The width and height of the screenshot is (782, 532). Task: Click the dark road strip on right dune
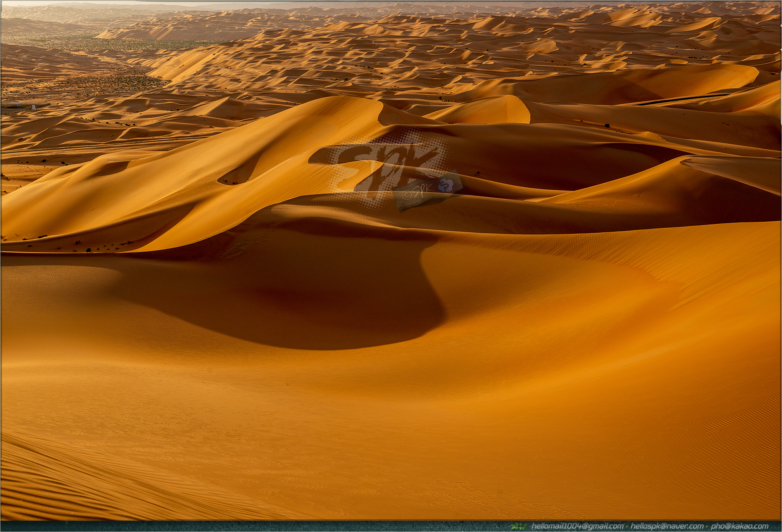click(682, 99)
